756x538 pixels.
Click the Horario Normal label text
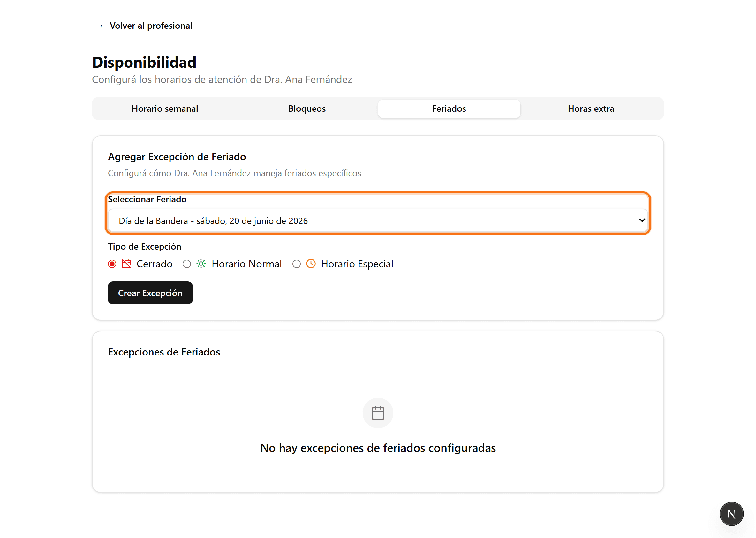(x=246, y=264)
